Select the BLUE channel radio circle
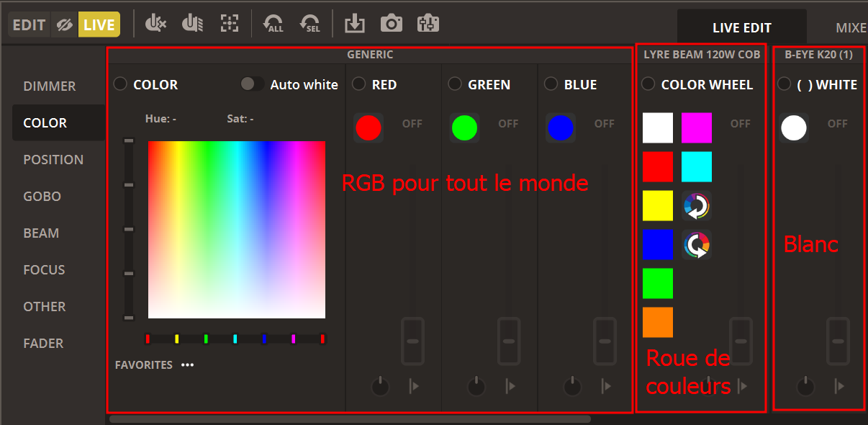Image resolution: width=868 pixels, height=425 pixels. click(551, 84)
